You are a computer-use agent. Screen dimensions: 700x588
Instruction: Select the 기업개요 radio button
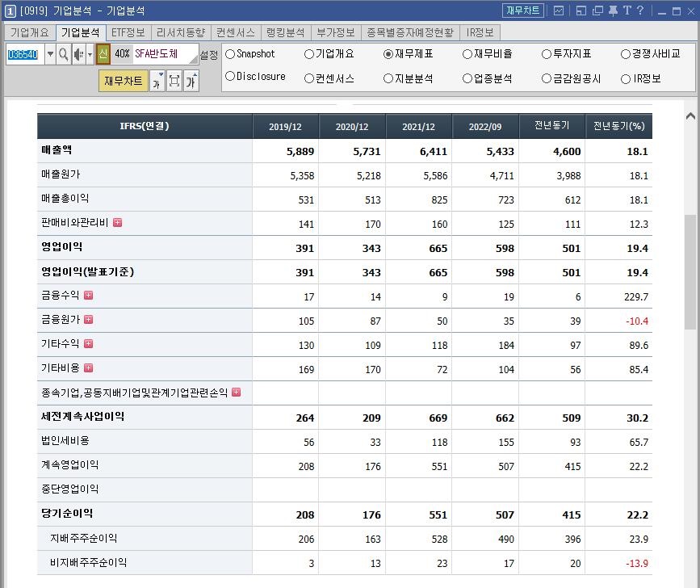tap(309, 54)
